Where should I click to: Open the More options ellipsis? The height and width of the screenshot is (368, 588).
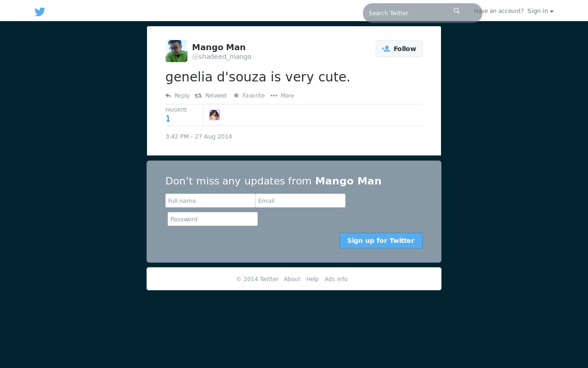coord(274,96)
